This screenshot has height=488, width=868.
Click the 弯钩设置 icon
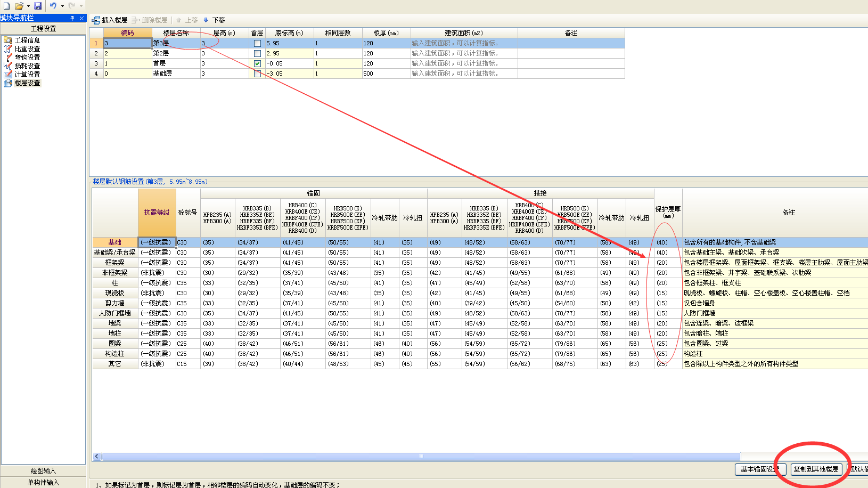tap(8, 57)
